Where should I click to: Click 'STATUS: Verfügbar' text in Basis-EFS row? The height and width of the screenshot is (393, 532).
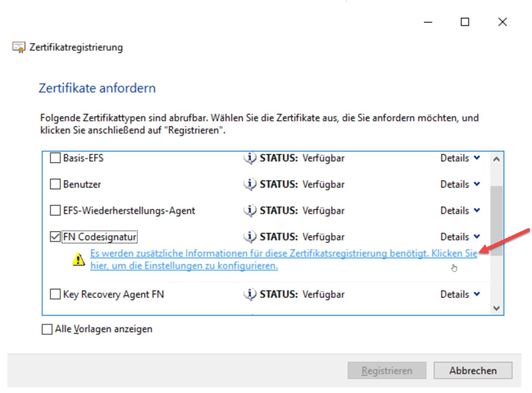(302, 158)
